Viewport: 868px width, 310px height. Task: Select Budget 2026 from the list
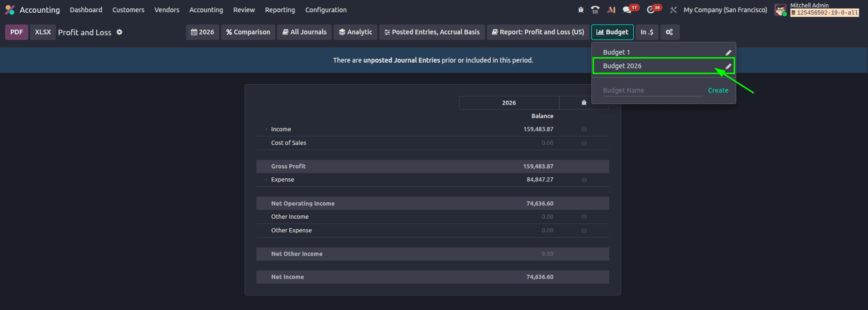click(622, 66)
